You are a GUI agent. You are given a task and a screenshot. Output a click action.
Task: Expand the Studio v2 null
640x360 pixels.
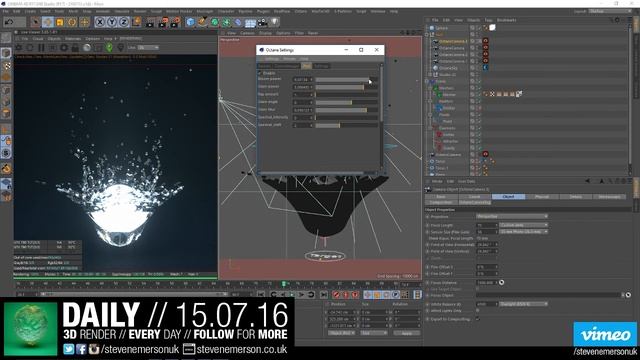click(x=430, y=74)
